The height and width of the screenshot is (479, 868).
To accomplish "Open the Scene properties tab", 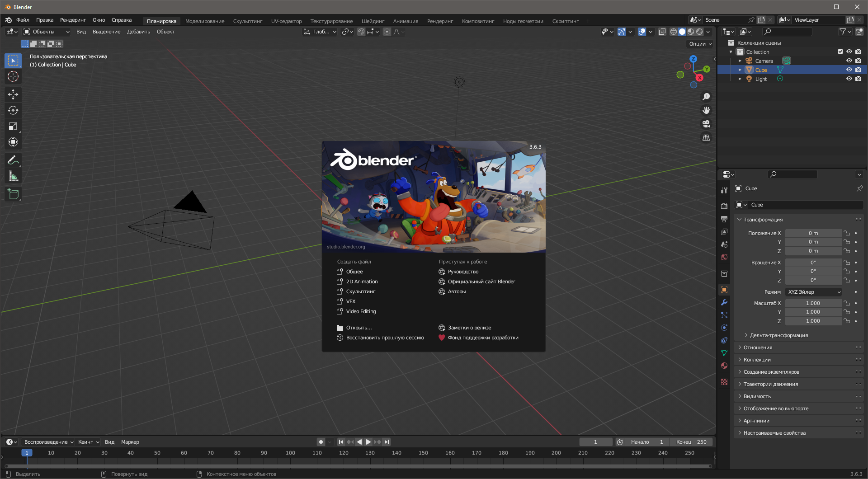I will [724, 244].
